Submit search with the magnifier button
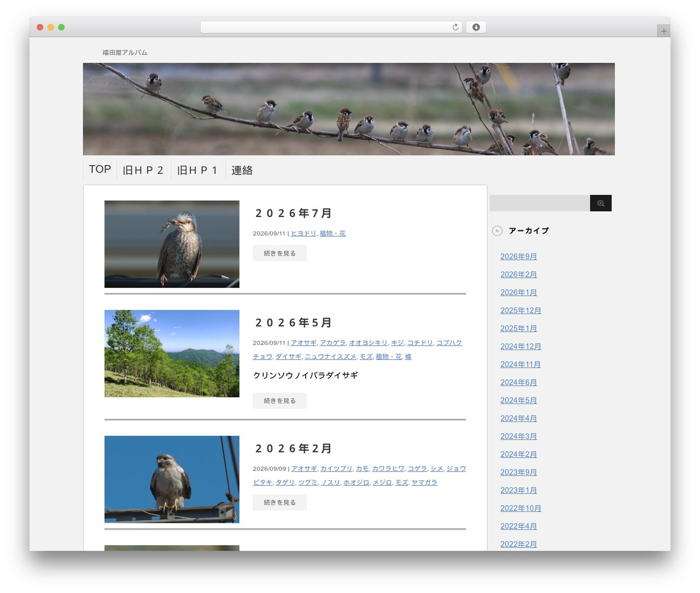The height and width of the screenshot is (593, 700). tap(600, 203)
